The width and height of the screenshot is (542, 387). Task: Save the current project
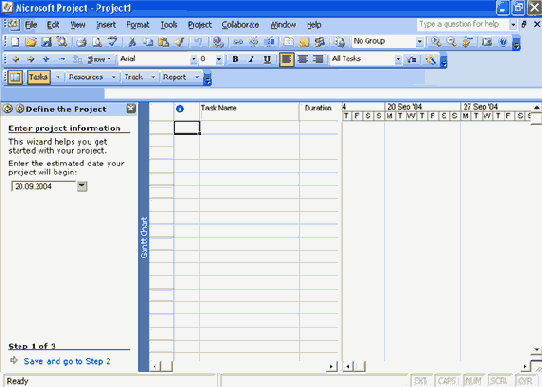tap(46, 42)
